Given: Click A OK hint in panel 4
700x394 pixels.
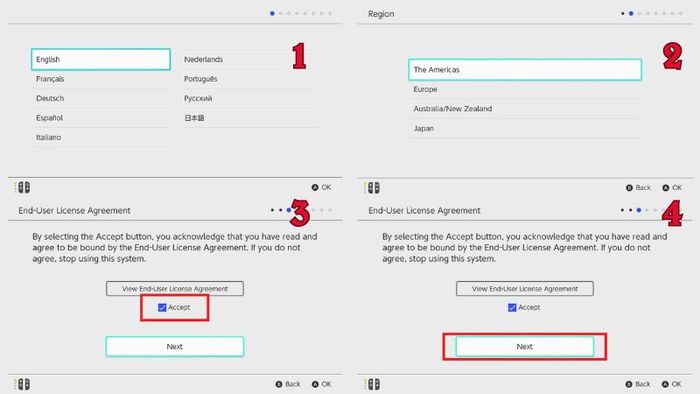Looking at the screenshot, I should [671, 384].
